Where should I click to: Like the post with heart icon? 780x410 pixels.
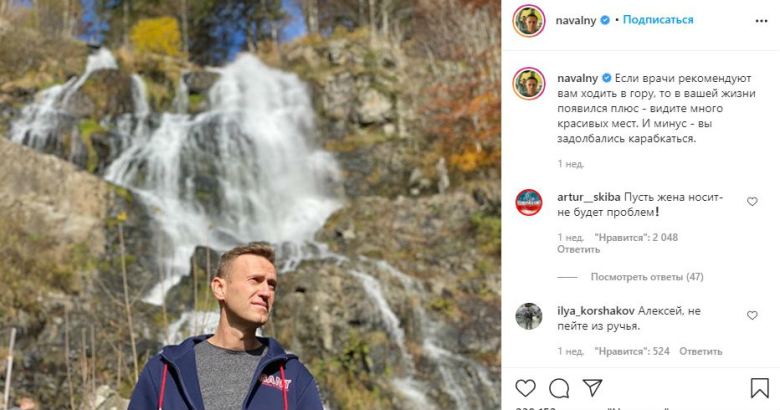click(x=525, y=387)
